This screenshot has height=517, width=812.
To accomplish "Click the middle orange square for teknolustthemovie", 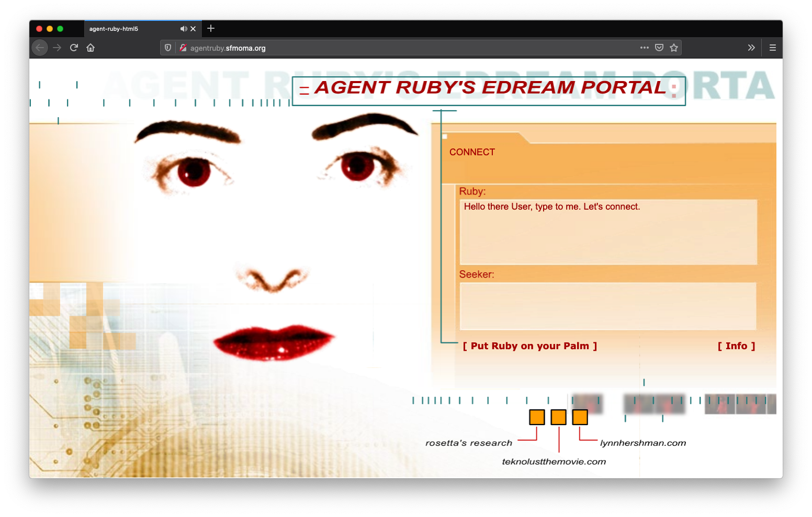I will click(559, 417).
